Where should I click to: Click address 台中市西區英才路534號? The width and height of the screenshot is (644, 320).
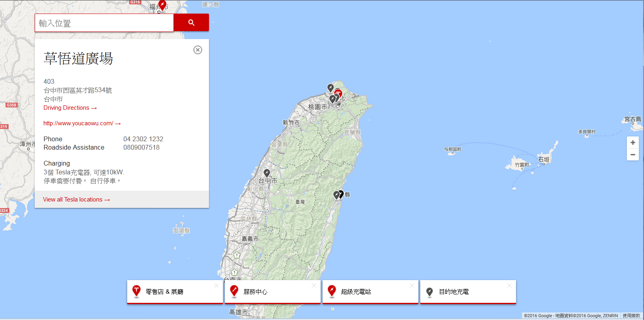click(78, 90)
